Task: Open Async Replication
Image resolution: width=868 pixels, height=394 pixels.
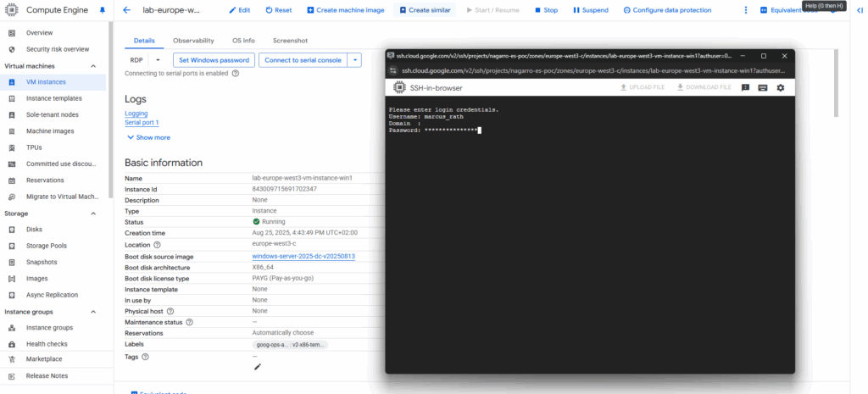Action: 52,295
